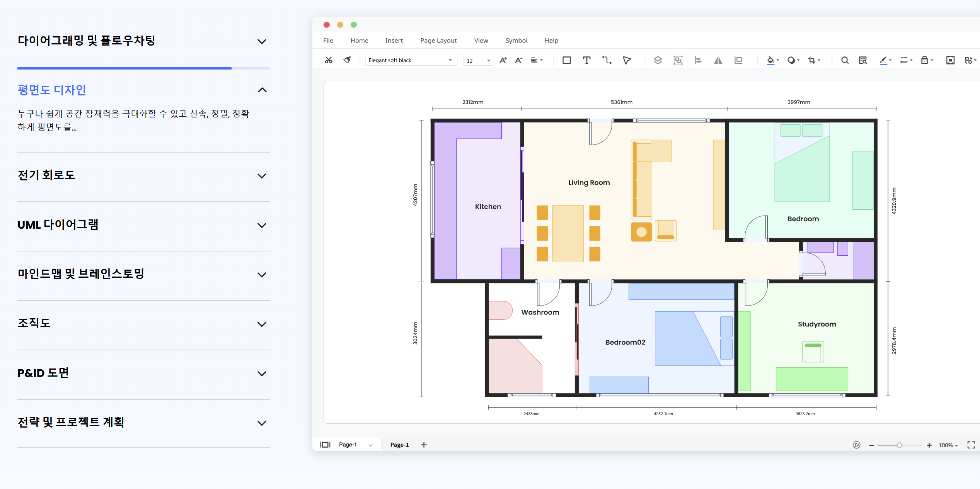Click the Find and replace icon
The height and width of the screenshot is (489, 980).
pos(863,60)
